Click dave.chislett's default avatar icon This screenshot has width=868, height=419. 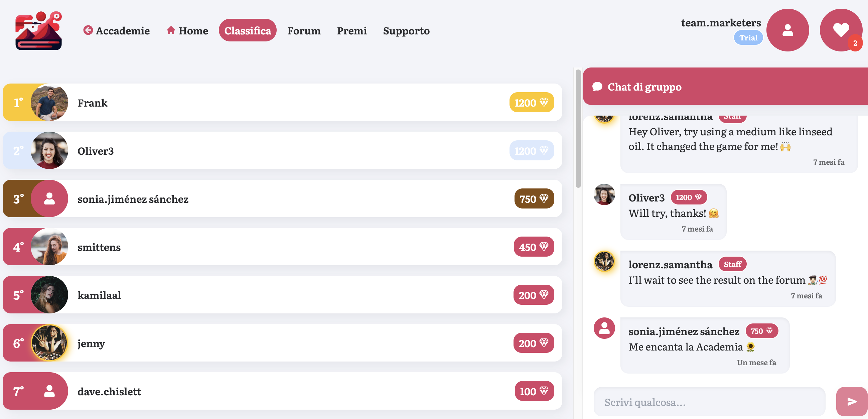click(49, 391)
